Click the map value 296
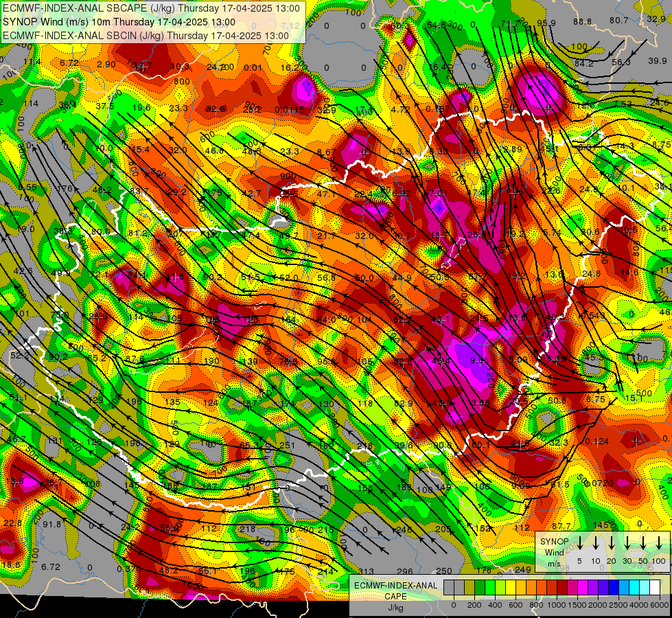 point(405,572)
